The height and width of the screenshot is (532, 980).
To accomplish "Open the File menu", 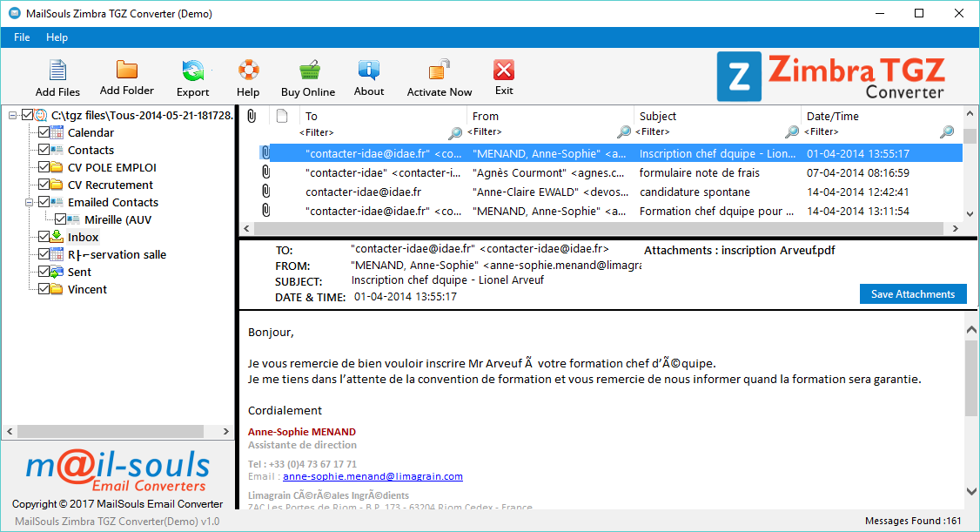I will (21, 37).
